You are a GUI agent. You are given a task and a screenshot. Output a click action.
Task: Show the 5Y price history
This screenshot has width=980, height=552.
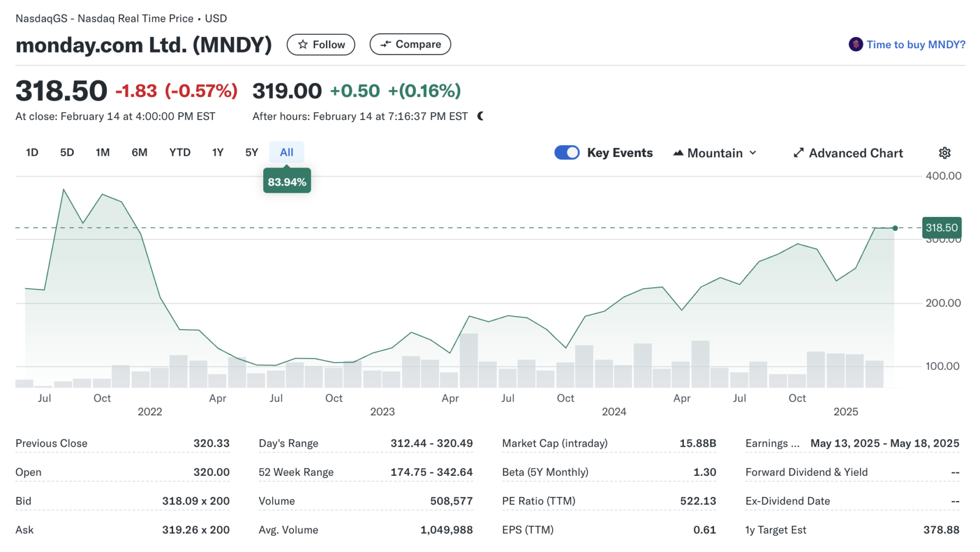pos(251,152)
